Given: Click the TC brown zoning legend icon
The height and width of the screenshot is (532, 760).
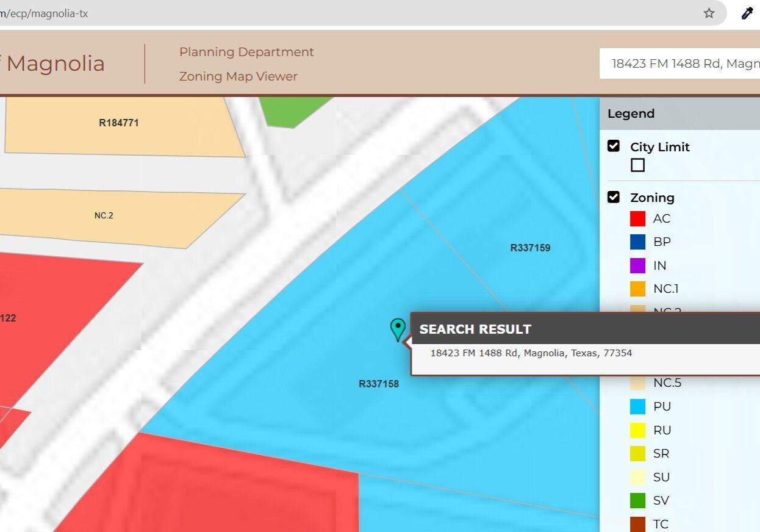Looking at the screenshot, I should [638, 523].
